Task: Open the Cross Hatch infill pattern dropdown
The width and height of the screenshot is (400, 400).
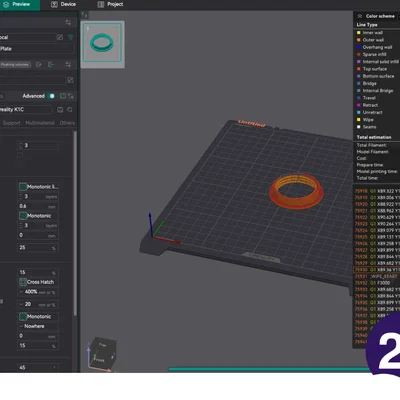Action: (38, 282)
